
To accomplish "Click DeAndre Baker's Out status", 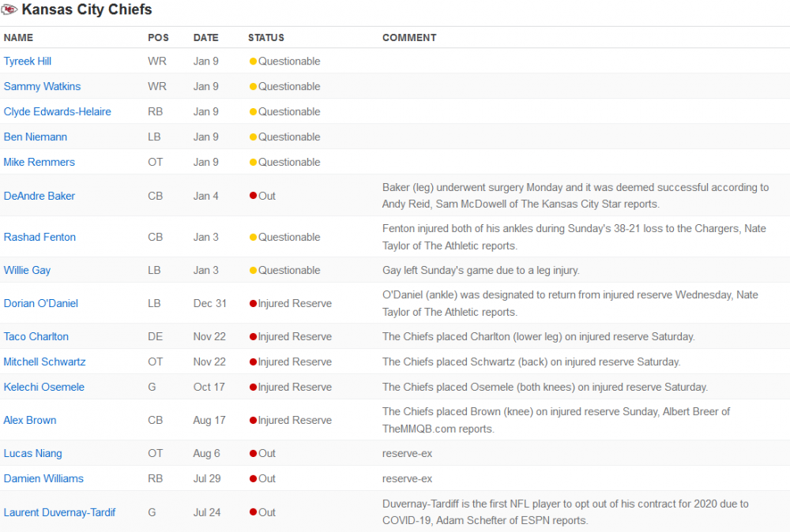I will coord(262,196).
